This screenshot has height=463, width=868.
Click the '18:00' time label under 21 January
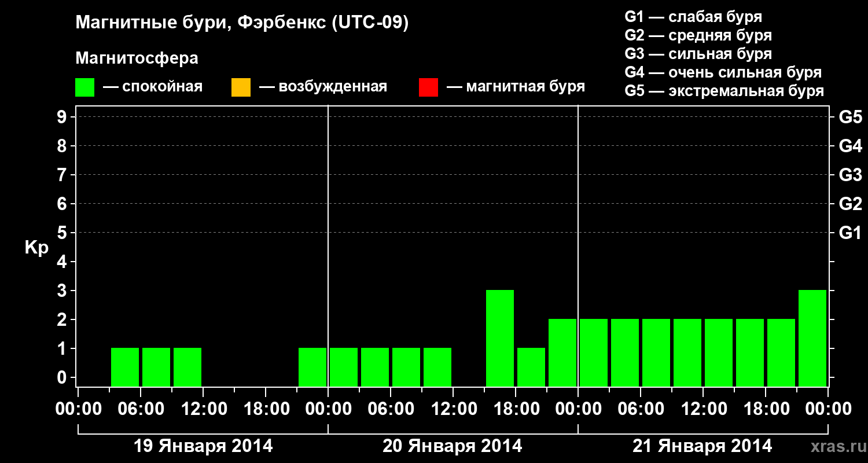(766, 409)
